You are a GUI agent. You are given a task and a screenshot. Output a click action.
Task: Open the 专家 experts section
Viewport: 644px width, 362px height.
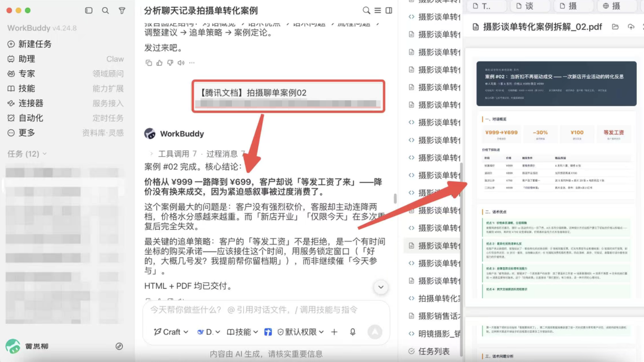[66, 73]
